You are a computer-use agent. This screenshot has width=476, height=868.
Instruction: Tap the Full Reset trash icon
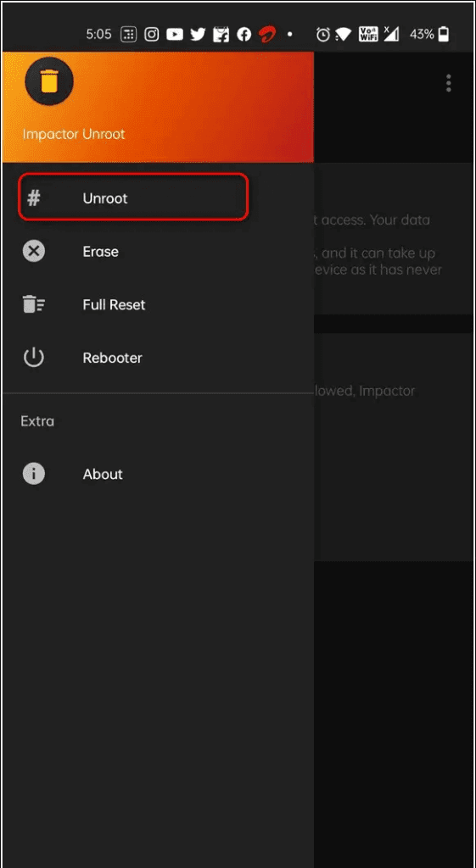coord(34,304)
